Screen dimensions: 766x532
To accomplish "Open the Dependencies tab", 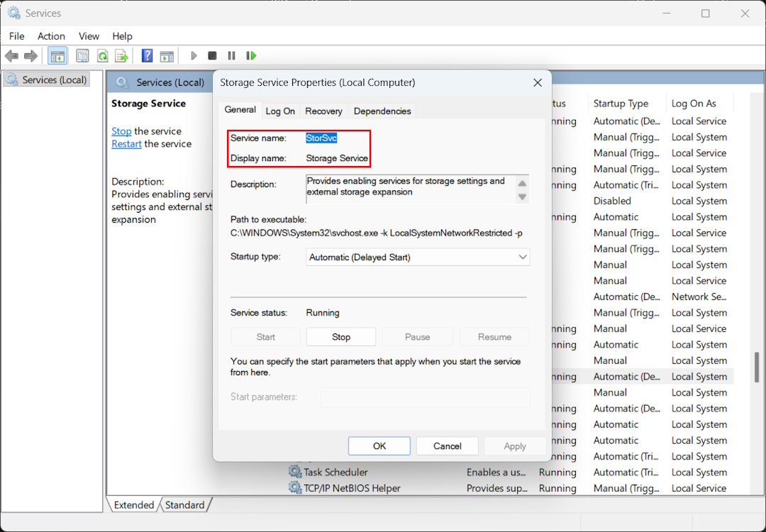I will tap(382, 111).
